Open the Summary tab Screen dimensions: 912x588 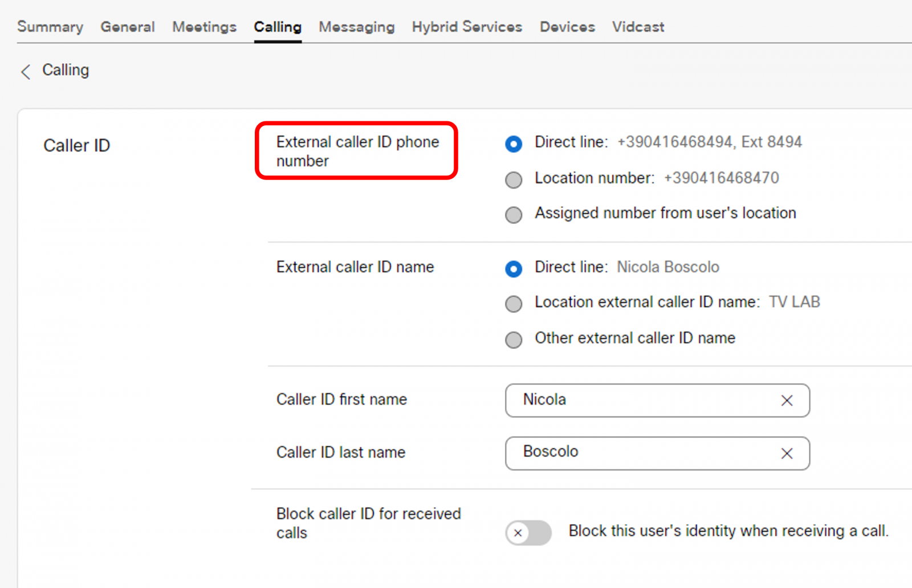click(x=50, y=27)
